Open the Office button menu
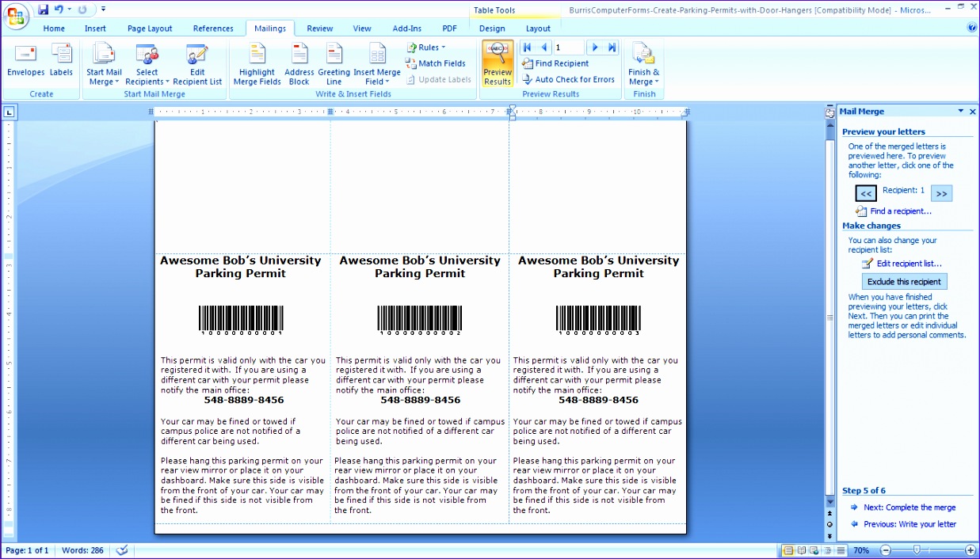980x559 pixels. tap(16, 14)
